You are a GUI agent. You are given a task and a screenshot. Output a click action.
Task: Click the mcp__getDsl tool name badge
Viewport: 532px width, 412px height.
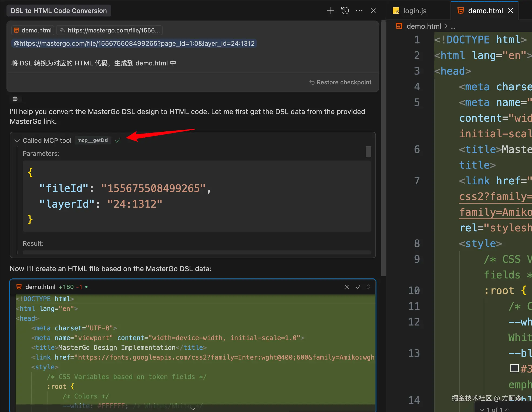pyautogui.click(x=93, y=140)
